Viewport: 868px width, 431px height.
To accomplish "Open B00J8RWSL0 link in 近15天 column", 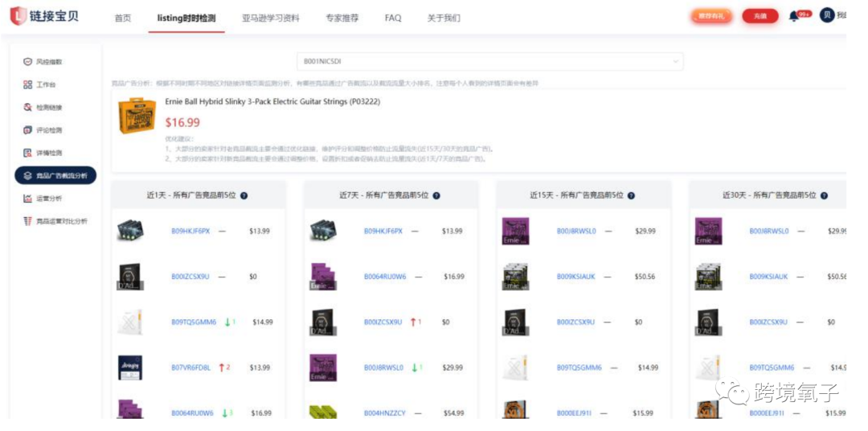I will point(576,231).
